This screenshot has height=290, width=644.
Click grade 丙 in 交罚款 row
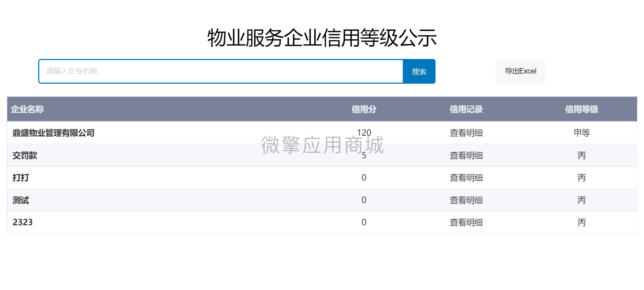582,156
